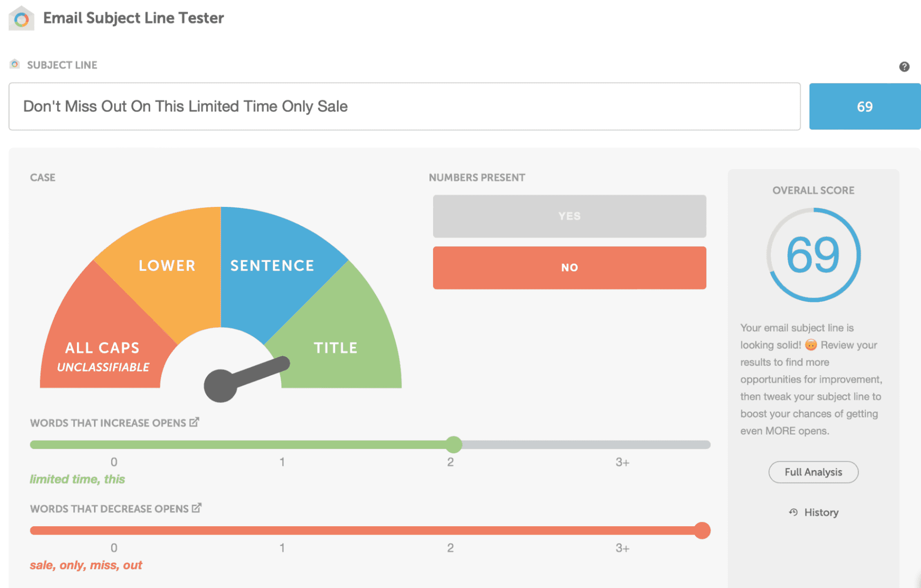The height and width of the screenshot is (588, 921).
Task: Click the emoji in the score message
Action: 811,345
